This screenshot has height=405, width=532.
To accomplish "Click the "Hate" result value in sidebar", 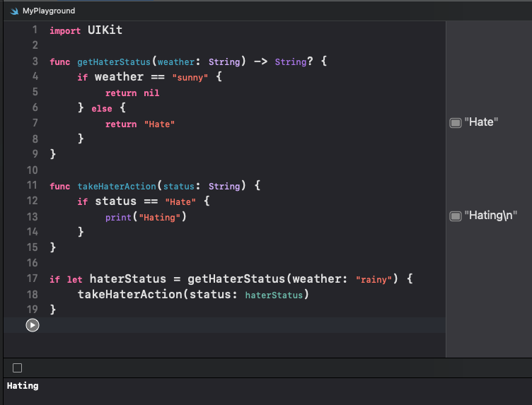I will click(481, 122).
